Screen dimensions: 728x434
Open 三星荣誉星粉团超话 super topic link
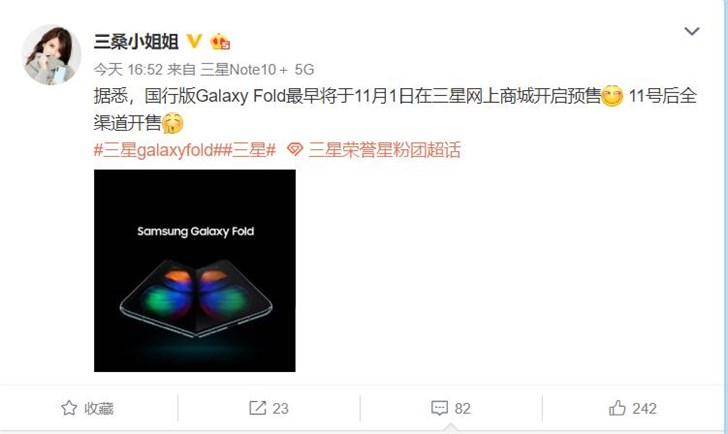click(384, 150)
